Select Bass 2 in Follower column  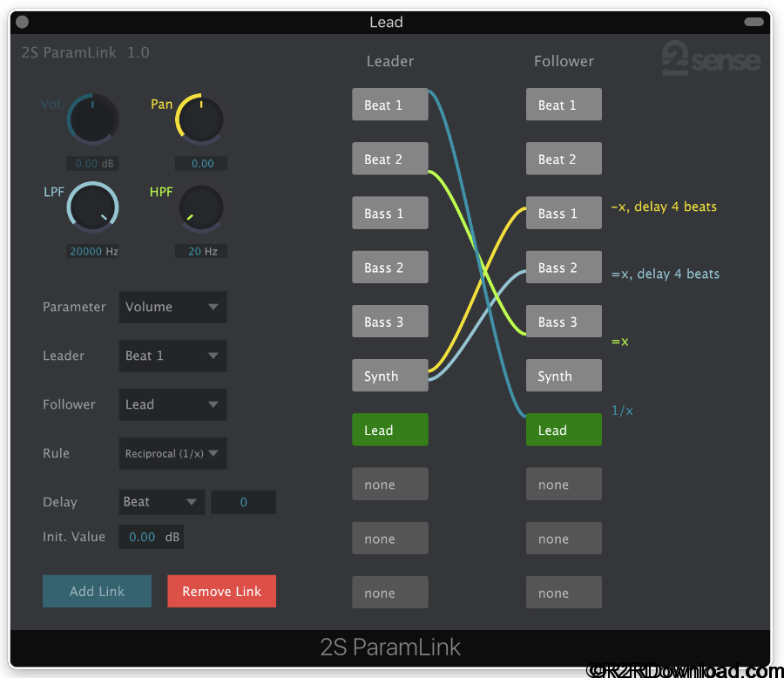click(564, 268)
